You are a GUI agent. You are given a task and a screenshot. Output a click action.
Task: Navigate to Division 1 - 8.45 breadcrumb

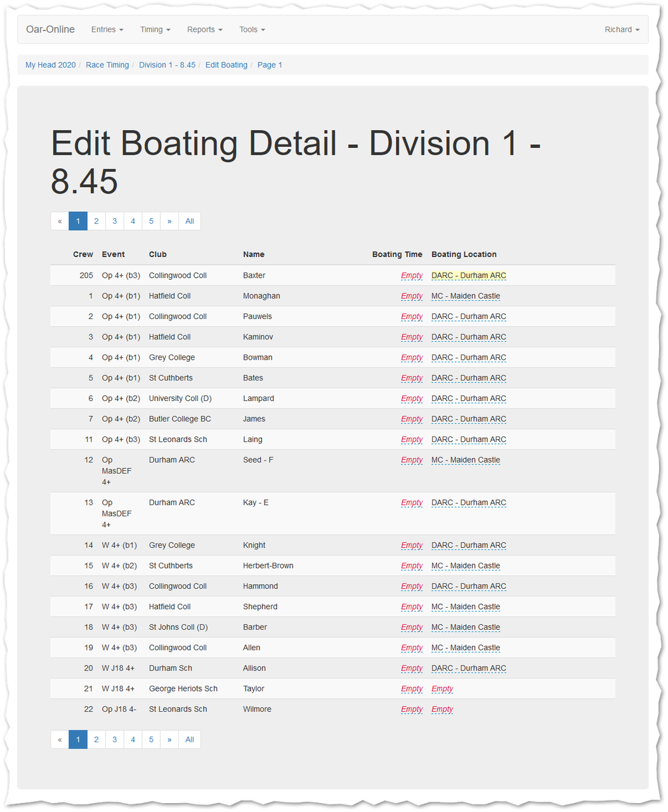pyautogui.click(x=167, y=65)
